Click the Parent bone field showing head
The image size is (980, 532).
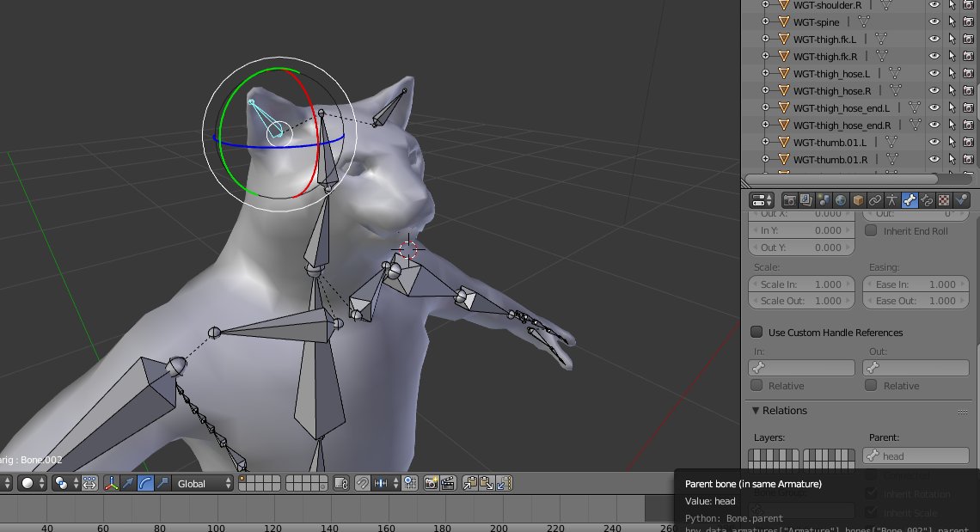coord(916,456)
